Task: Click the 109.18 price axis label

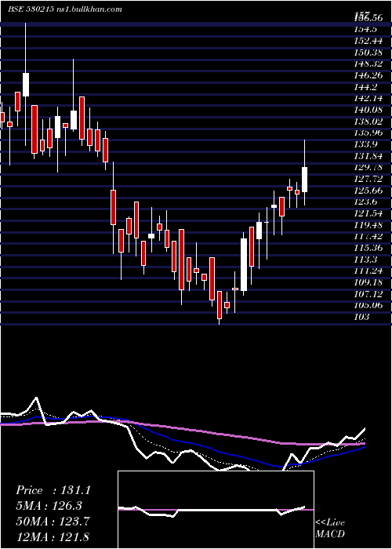Action: pyautogui.click(x=368, y=283)
